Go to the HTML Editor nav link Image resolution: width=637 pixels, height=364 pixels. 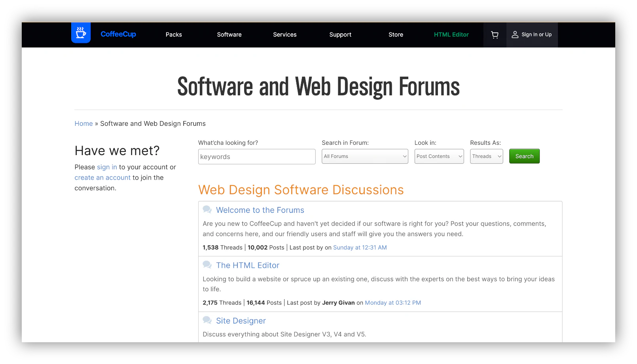(451, 35)
